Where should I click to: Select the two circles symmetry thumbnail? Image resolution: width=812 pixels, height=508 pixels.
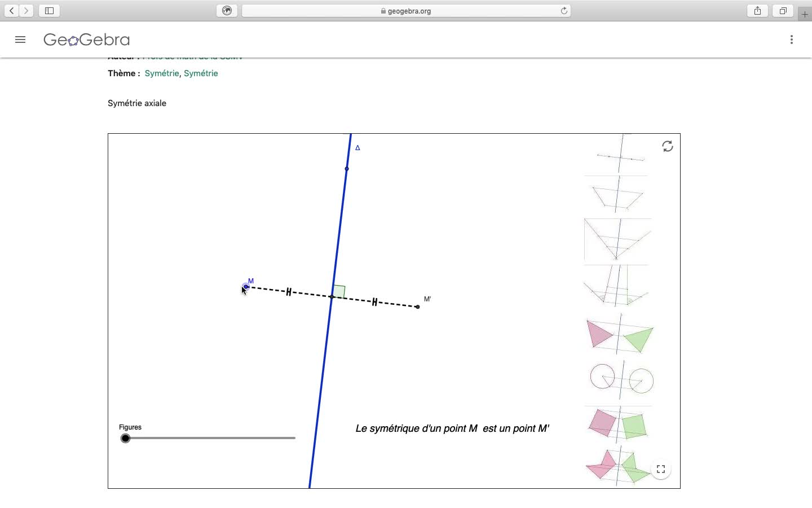tap(621, 379)
